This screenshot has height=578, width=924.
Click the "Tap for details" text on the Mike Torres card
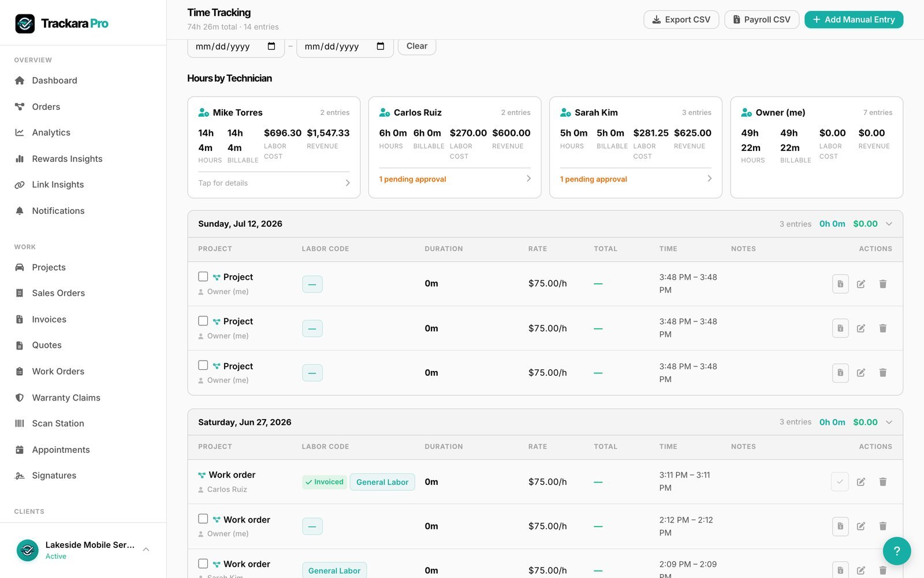223,183
